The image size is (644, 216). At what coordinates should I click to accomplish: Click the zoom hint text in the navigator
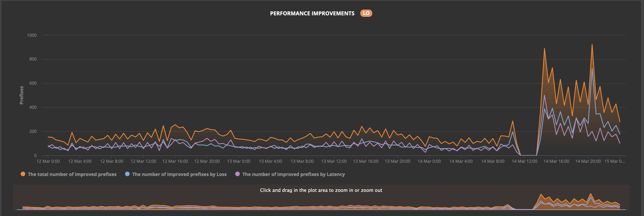321,190
